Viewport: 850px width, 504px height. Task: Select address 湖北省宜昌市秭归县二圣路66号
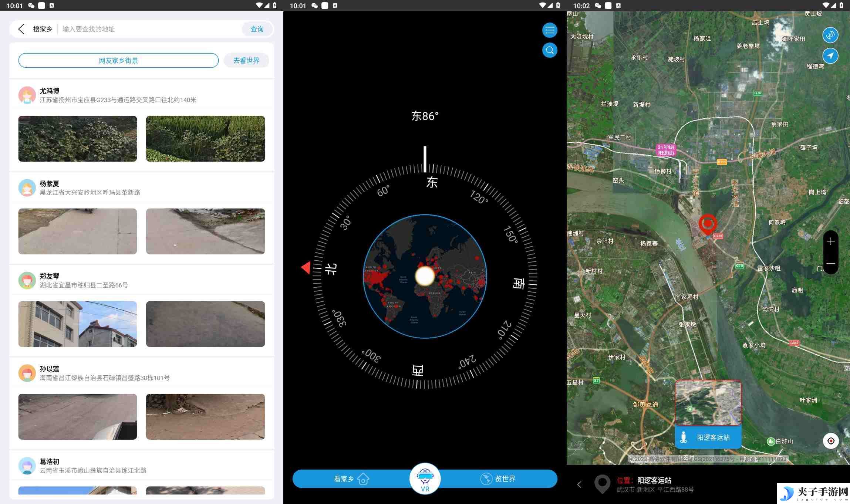pos(84,285)
